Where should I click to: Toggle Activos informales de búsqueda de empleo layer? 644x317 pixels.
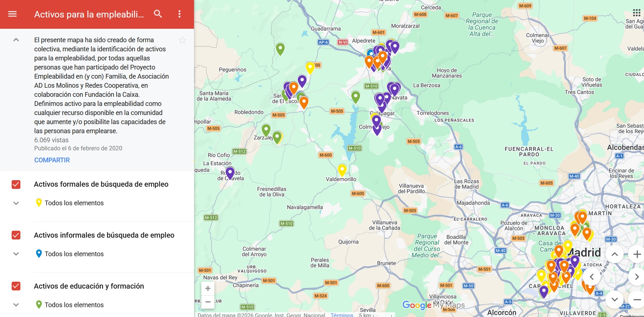point(16,235)
